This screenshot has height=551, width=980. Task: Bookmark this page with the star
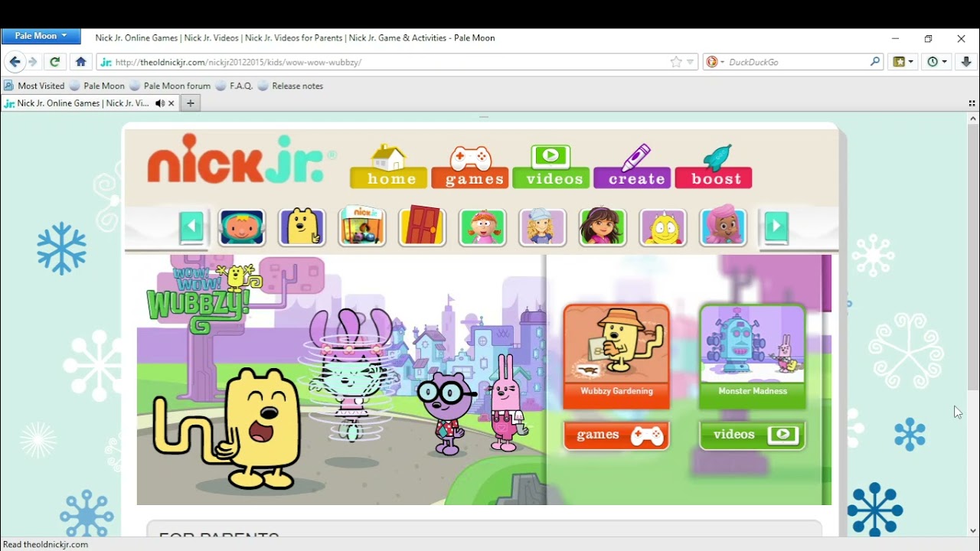tap(676, 62)
